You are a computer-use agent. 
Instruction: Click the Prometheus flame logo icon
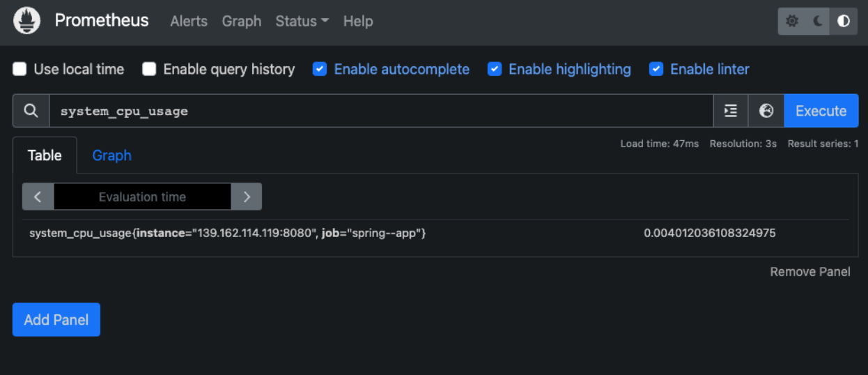[x=27, y=21]
